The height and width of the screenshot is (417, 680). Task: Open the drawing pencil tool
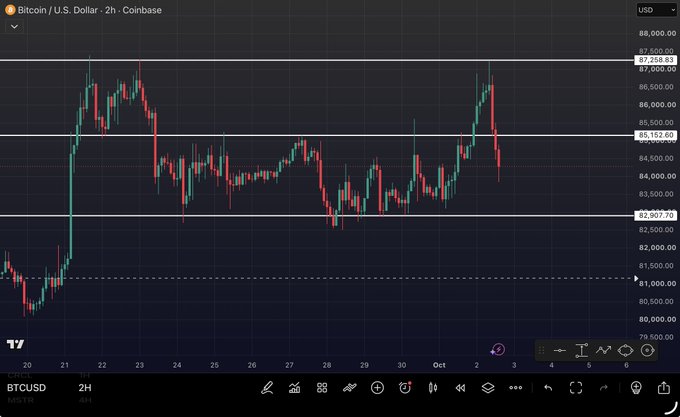(267, 388)
